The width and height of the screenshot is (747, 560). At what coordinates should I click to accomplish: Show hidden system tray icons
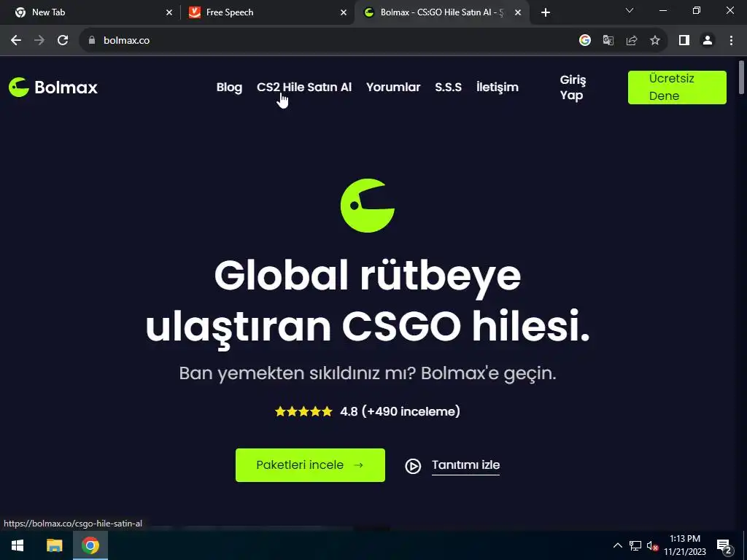pos(617,545)
